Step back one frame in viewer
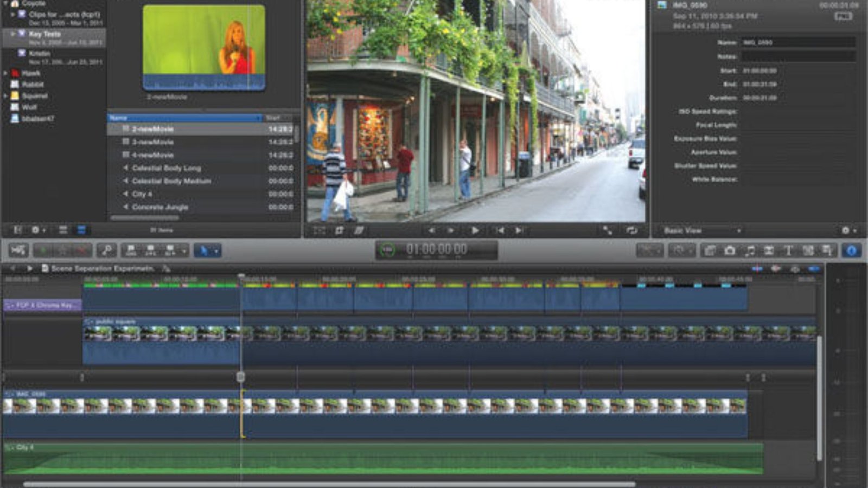 pyautogui.click(x=432, y=230)
